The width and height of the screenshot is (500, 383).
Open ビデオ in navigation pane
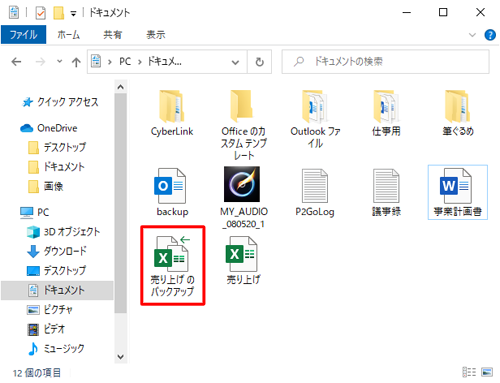(46, 329)
